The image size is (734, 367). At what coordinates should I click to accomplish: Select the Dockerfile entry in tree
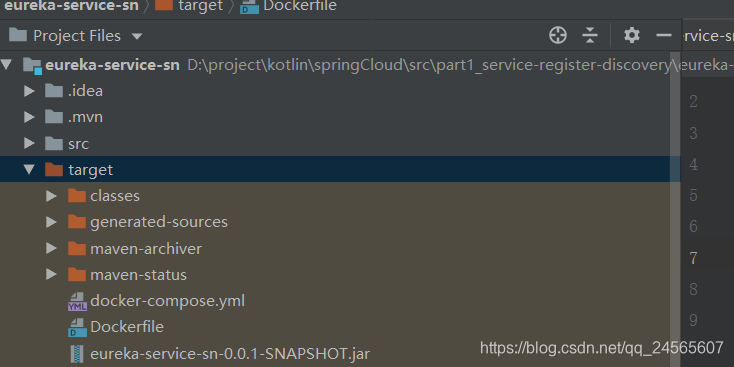click(127, 327)
